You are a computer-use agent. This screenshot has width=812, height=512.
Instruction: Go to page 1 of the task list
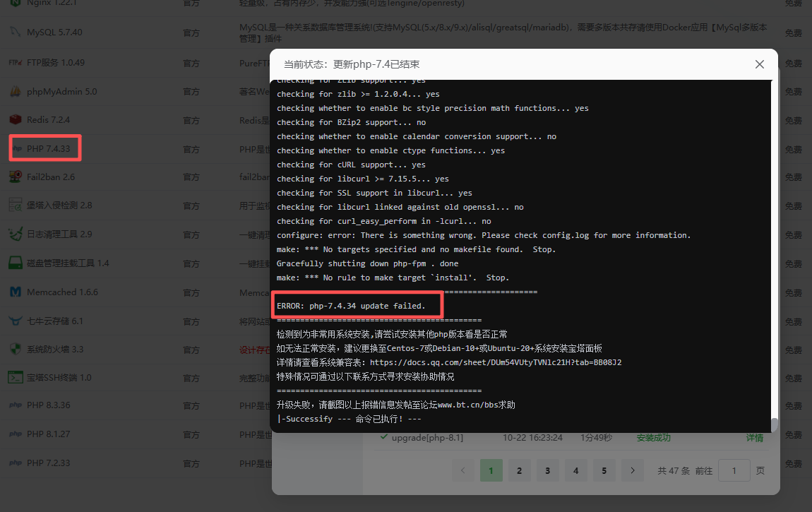[x=491, y=470]
